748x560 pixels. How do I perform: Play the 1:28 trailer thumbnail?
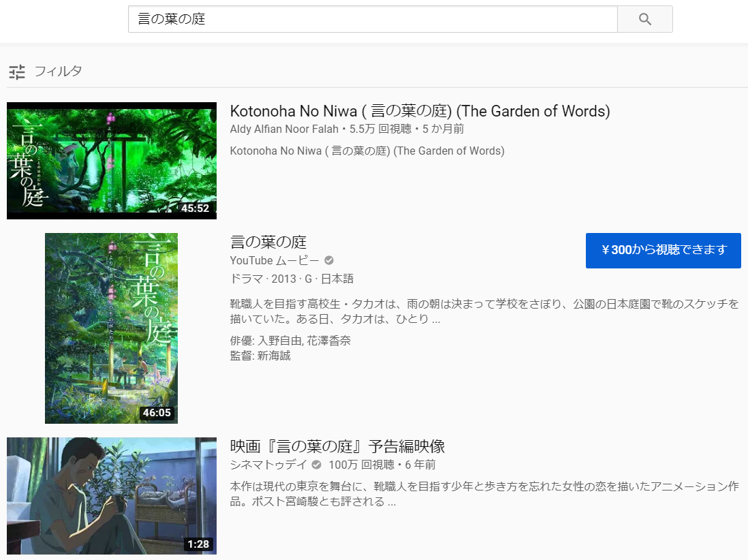[x=112, y=496]
